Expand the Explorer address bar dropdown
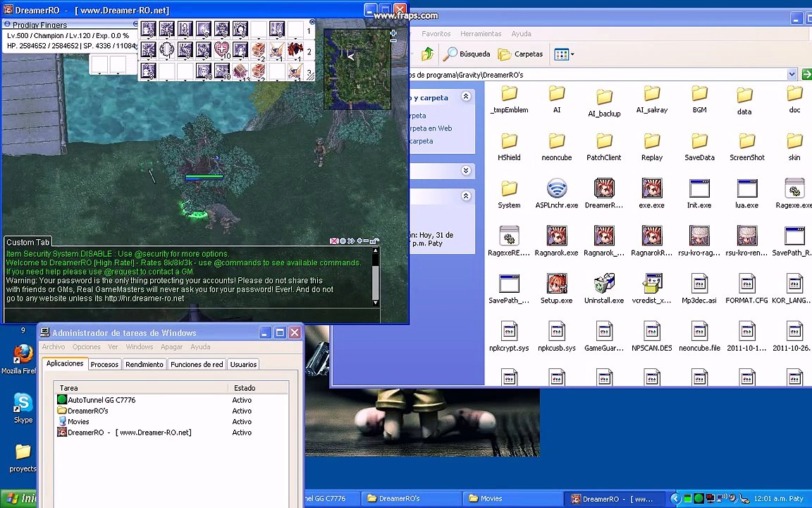 tap(792, 75)
